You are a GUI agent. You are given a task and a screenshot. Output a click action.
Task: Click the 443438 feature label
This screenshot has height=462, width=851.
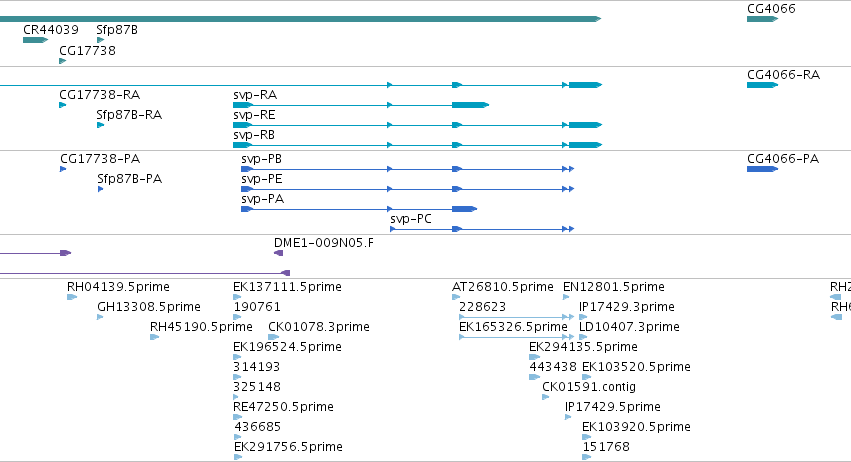click(553, 367)
